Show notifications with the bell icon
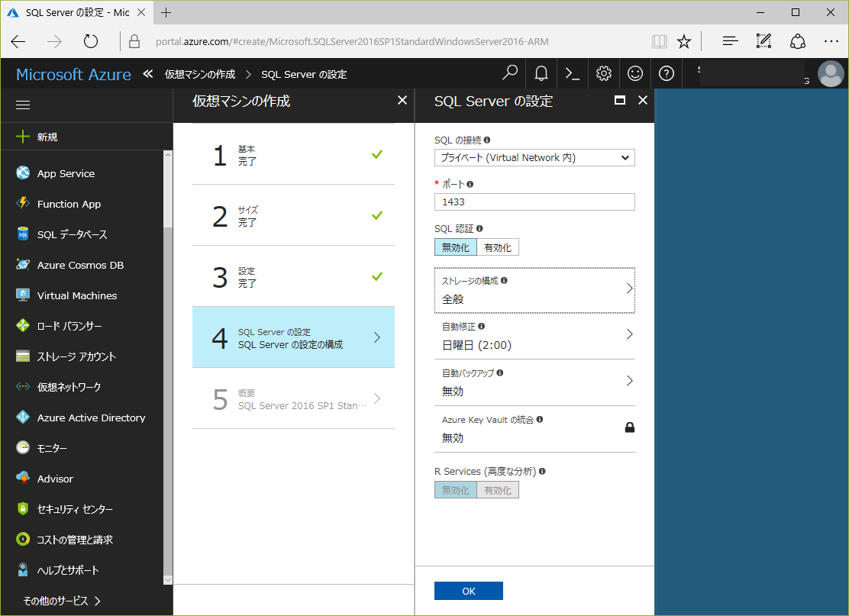 pos(541,73)
